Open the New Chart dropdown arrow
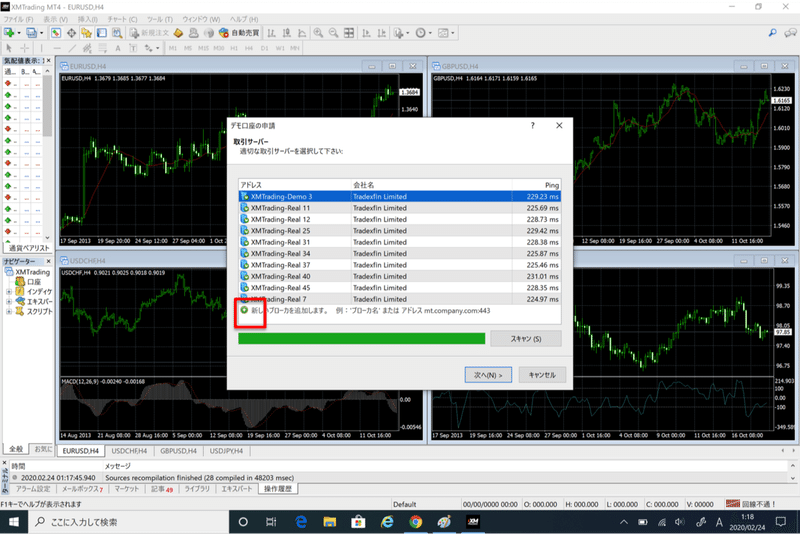Image resolution: width=800 pixels, height=534 pixels. coord(19,33)
